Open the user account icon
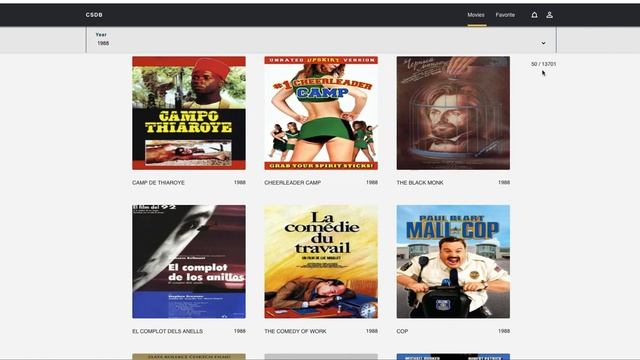This screenshot has height=360, width=640. pos(549,15)
